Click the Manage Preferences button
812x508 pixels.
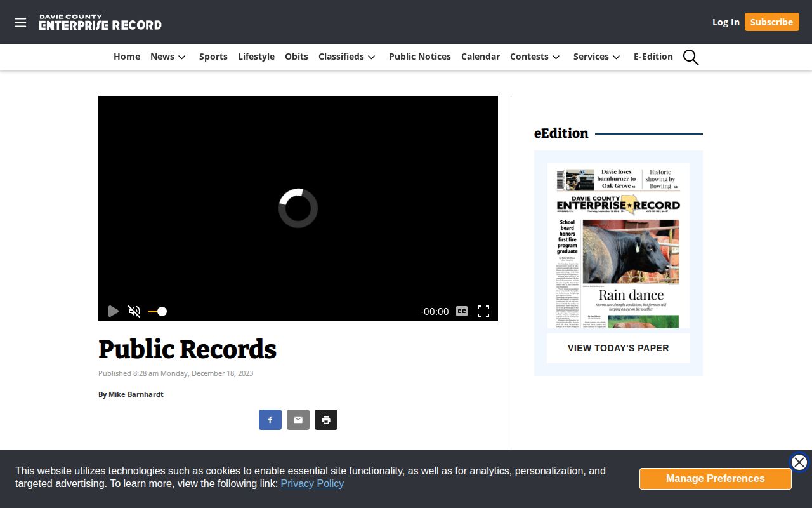pyautogui.click(x=716, y=479)
